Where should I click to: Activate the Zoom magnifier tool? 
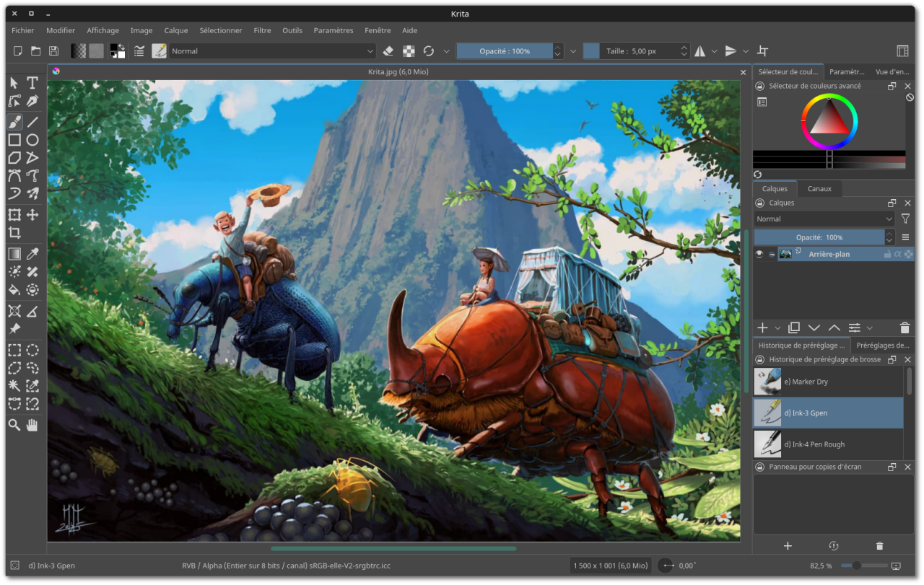pos(14,425)
